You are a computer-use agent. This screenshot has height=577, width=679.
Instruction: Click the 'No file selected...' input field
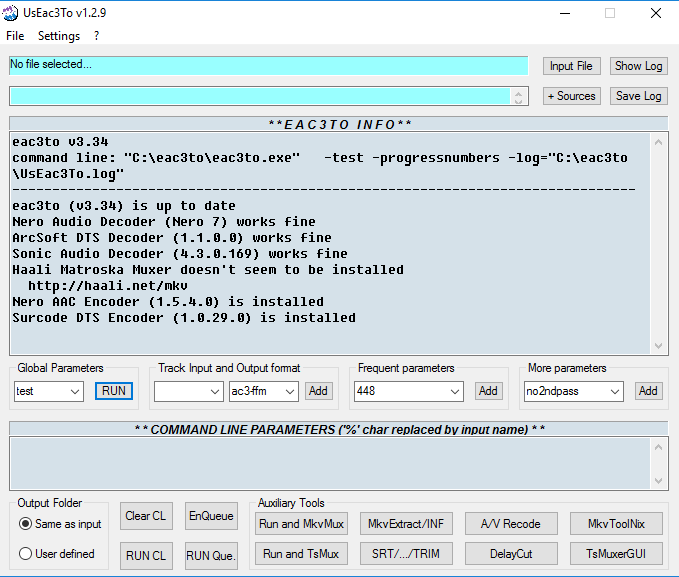tap(268, 65)
